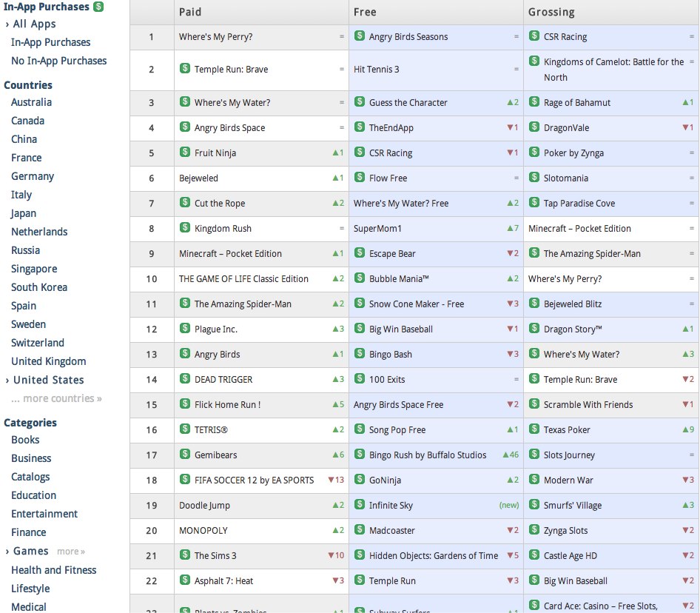Open the Games category
Viewport: 700px width, 613px height.
tap(31, 552)
